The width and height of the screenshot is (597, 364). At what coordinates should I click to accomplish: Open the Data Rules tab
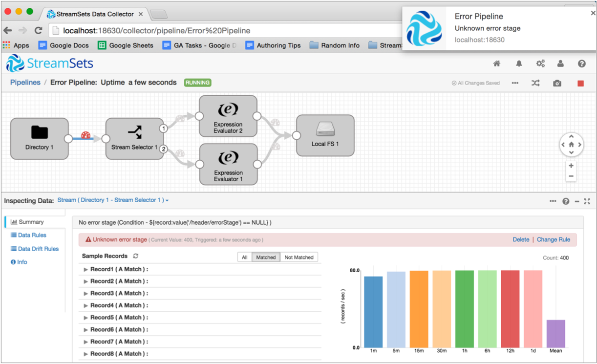(x=32, y=235)
